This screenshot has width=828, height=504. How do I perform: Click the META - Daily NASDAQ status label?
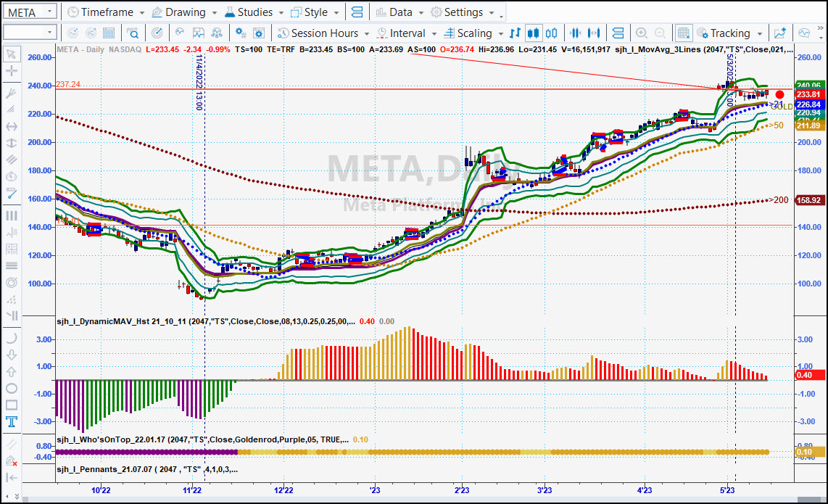[99, 49]
